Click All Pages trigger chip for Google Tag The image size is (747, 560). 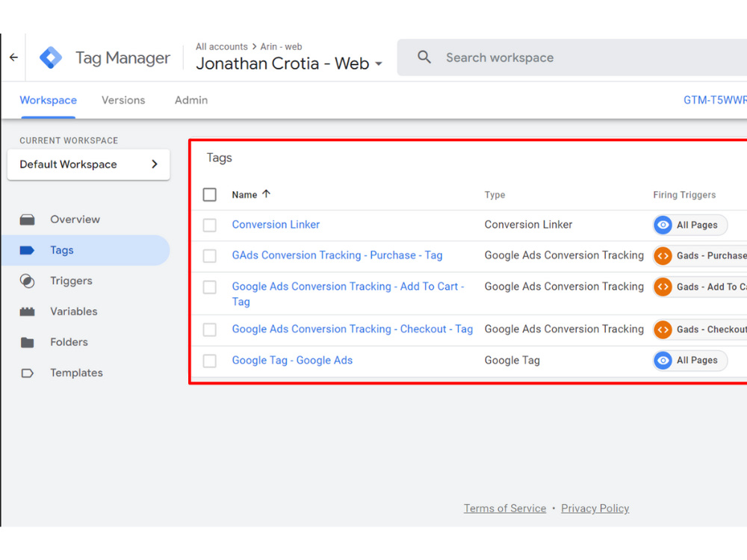point(689,361)
